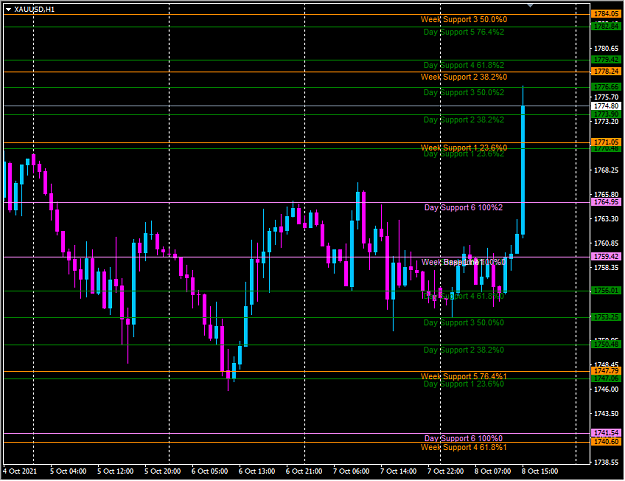
Task: Click the green 1782.84 price tag
Action: 606,26
